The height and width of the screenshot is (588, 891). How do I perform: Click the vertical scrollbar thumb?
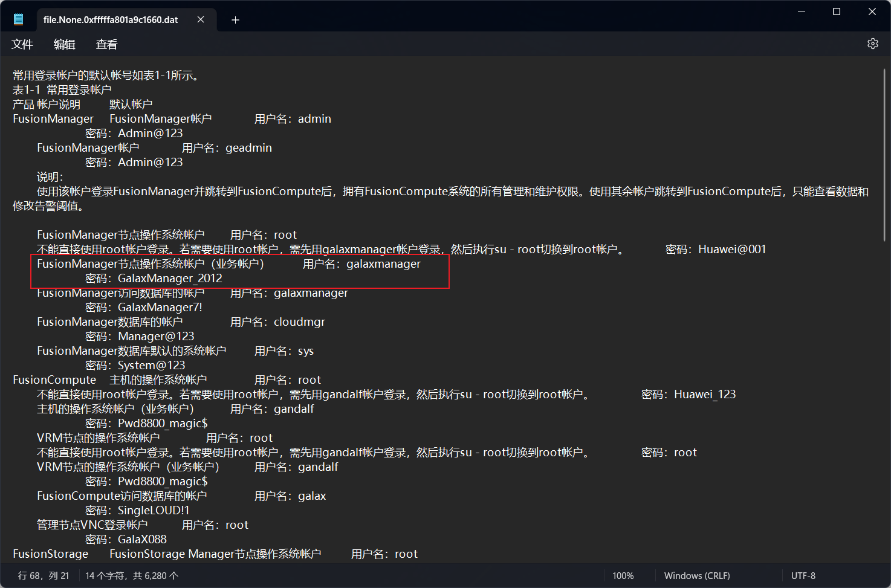885,155
